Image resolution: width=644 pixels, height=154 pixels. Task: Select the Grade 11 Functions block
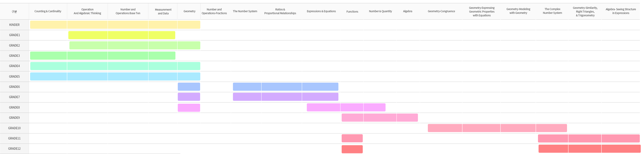pos(352,138)
